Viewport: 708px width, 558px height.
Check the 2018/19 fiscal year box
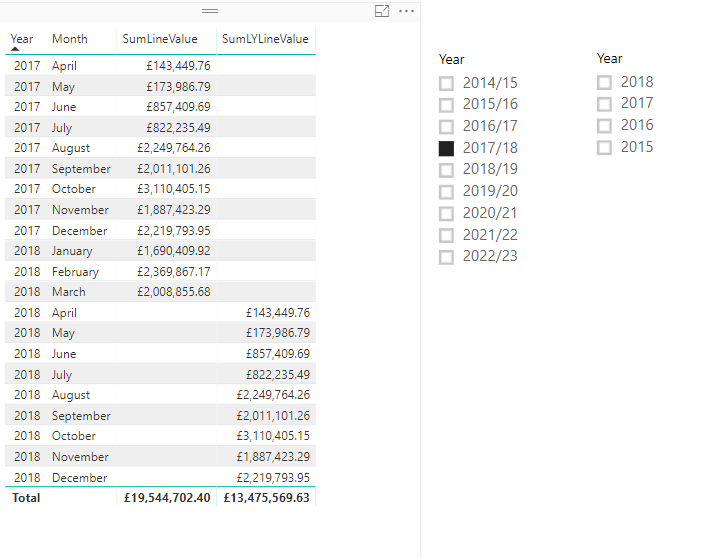click(446, 170)
